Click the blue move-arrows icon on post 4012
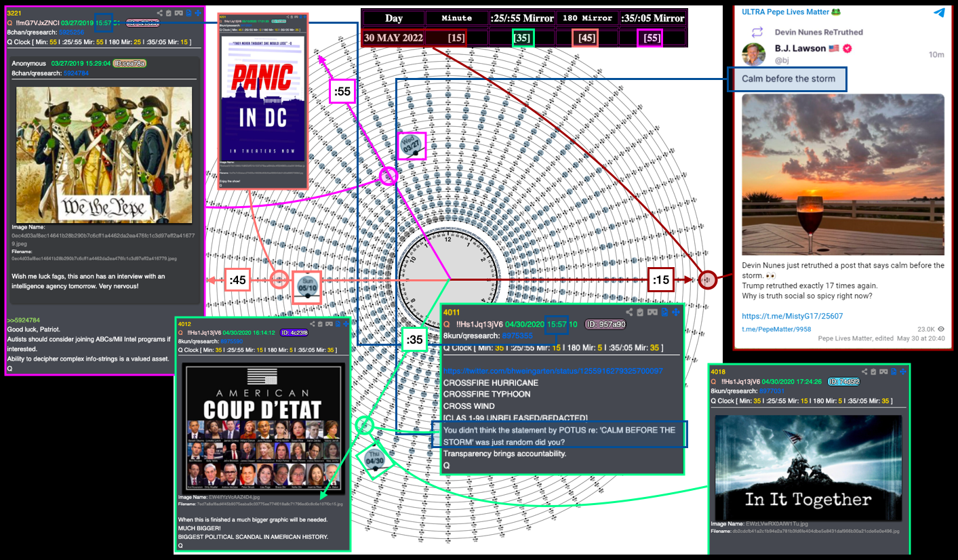958x560 pixels. pyautogui.click(x=346, y=324)
